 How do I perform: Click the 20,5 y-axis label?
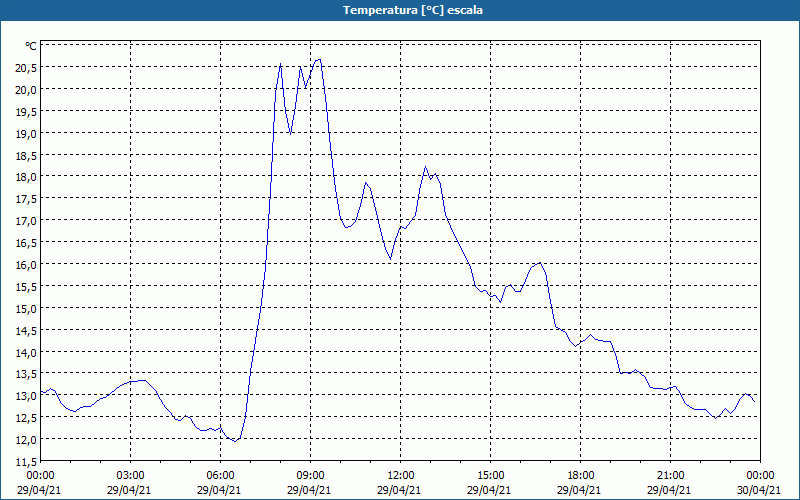tap(26, 68)
